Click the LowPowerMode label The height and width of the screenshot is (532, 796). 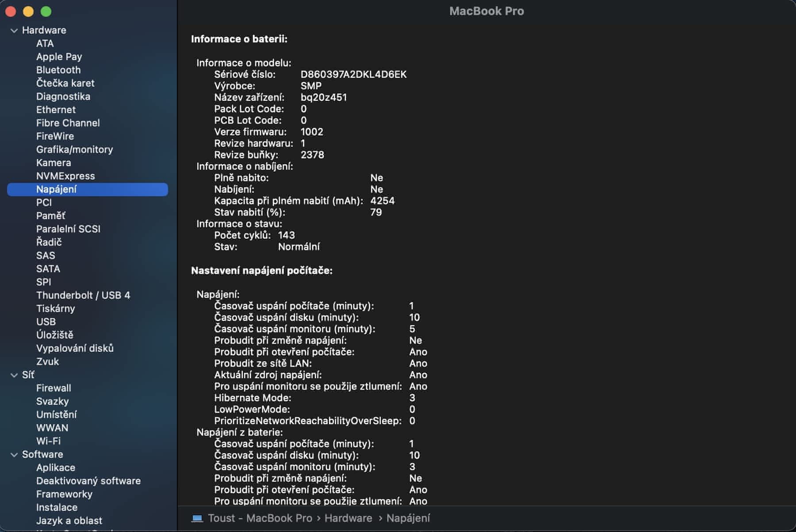pos(252,409)
